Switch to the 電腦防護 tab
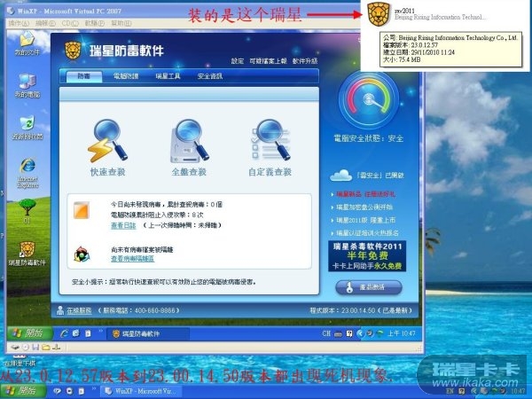 [x=126, y=76]
